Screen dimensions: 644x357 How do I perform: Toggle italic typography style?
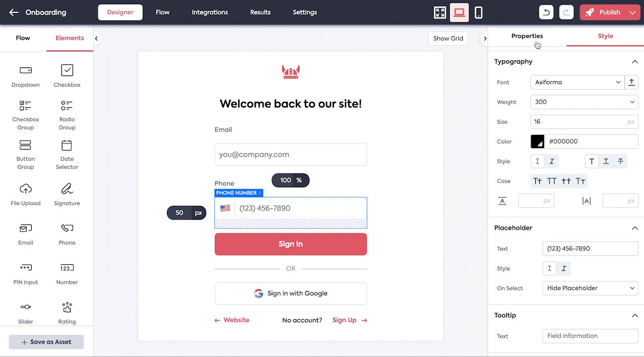(552, 162)
